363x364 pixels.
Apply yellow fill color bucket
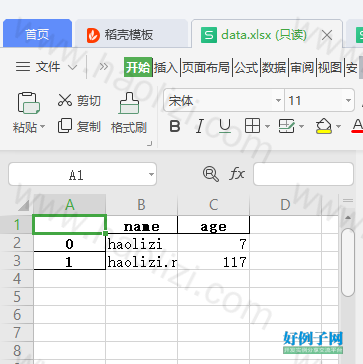324,126
